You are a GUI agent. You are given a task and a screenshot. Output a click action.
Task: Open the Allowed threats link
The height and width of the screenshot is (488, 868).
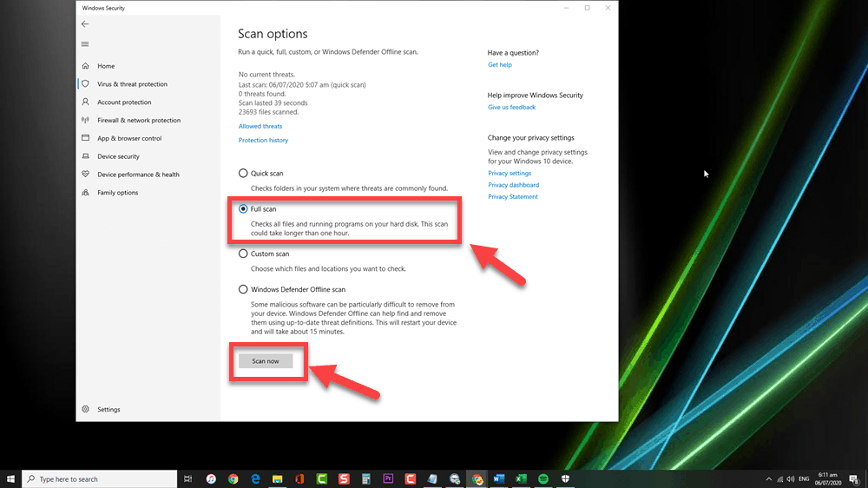tap(260, 126)
